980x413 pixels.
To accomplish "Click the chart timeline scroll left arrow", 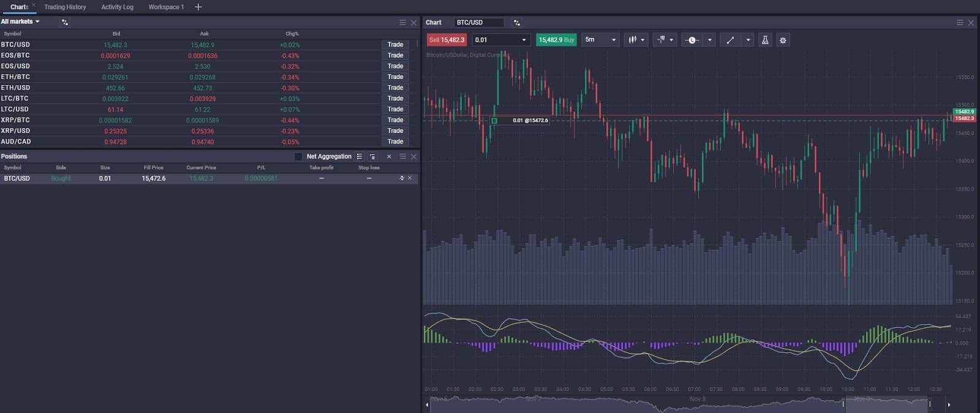I will click(427, 404).
